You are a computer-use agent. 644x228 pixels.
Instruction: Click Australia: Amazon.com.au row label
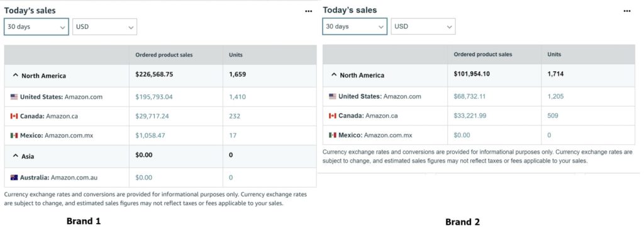tap(58, 178)
